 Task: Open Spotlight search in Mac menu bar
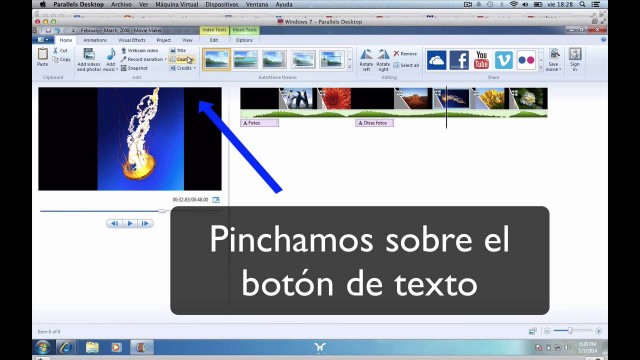(583, 4)
